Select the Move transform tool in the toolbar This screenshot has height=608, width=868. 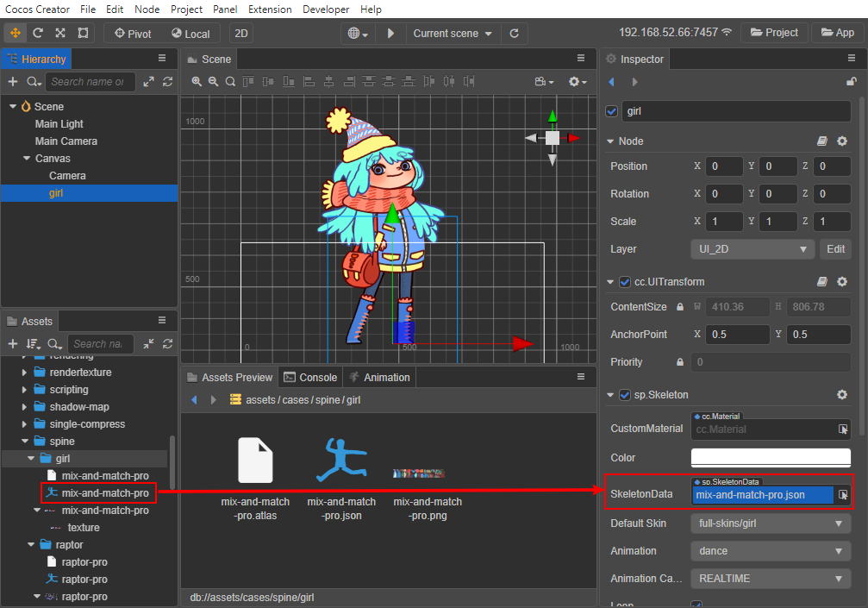pos(16,34)
